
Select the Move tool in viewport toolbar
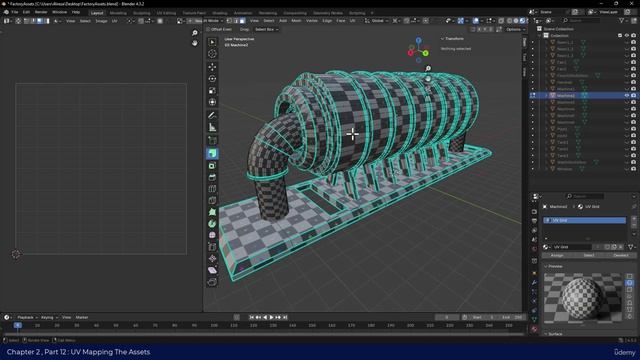coord(212,67)
